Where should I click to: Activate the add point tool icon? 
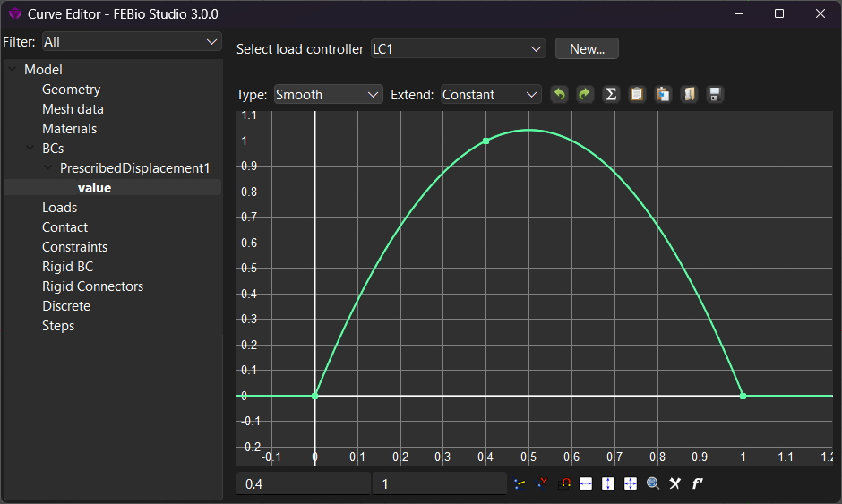click(x=520, y=483)
